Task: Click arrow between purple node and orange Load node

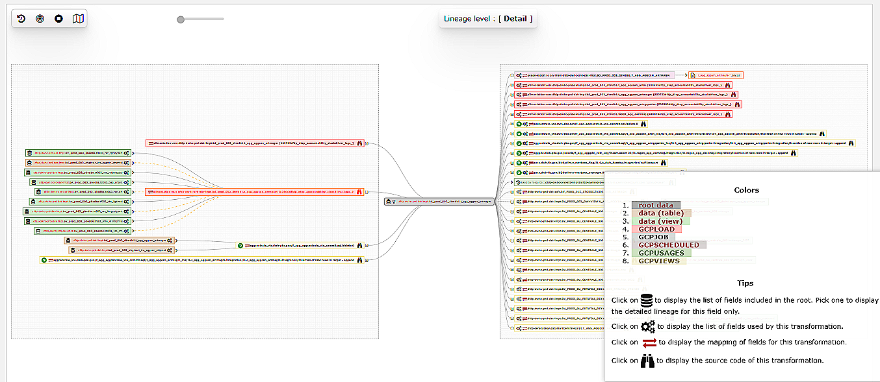Action: pyautogui.click(x=681, y=75)
